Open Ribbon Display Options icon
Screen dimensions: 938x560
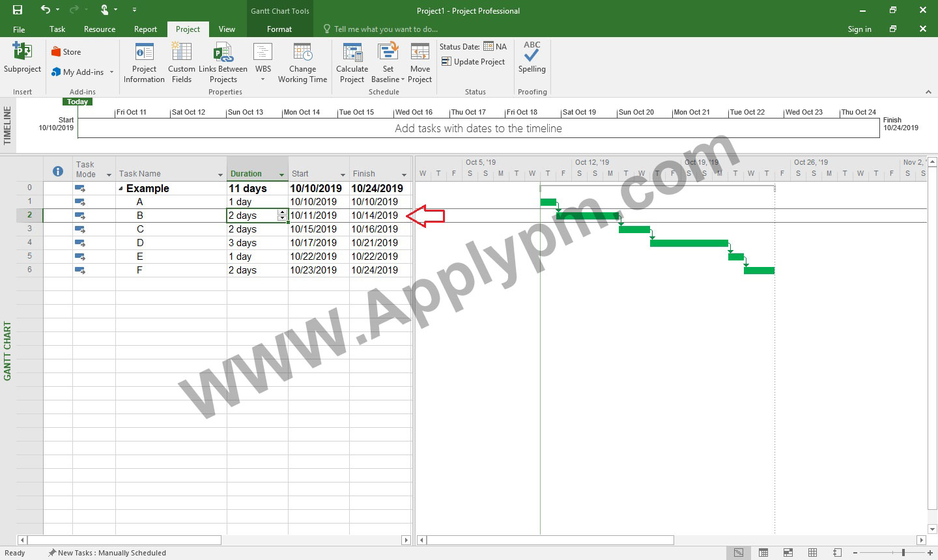click(893, 10)
